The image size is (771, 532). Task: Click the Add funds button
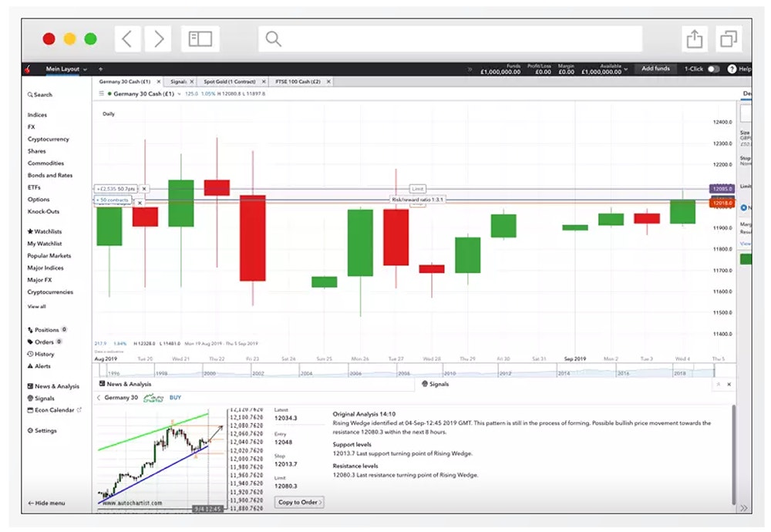pos(655,69)
